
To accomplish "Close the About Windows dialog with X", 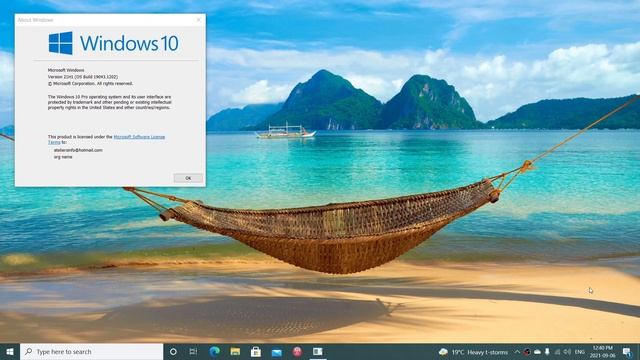I will (199, 20).
